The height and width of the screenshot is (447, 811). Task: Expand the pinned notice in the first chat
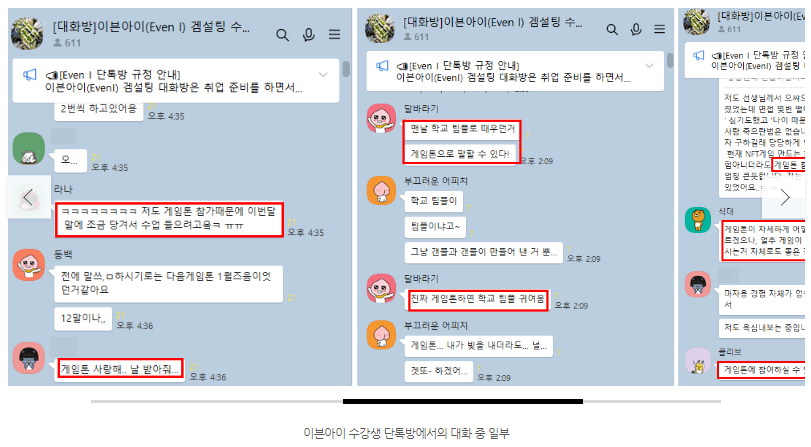(x=323, y=75)
